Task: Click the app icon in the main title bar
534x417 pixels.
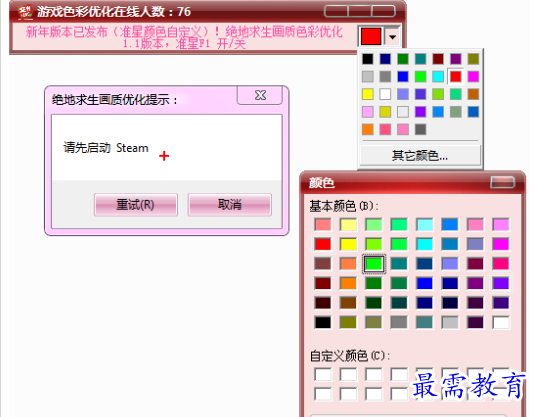Action: click(25, 12)
